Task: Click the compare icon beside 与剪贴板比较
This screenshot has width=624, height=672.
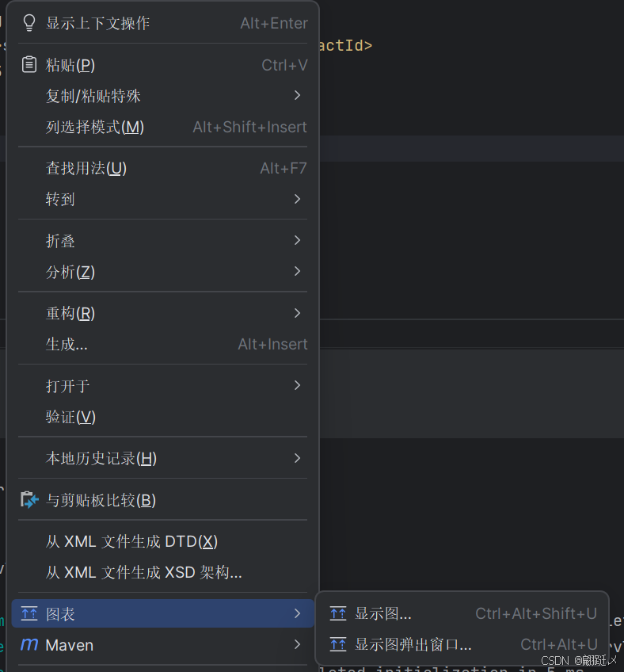Action: click(29, 500)
